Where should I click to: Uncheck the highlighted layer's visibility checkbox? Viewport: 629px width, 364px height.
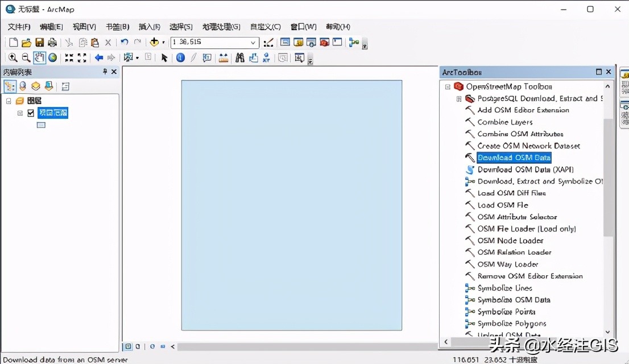coord(31,113)
